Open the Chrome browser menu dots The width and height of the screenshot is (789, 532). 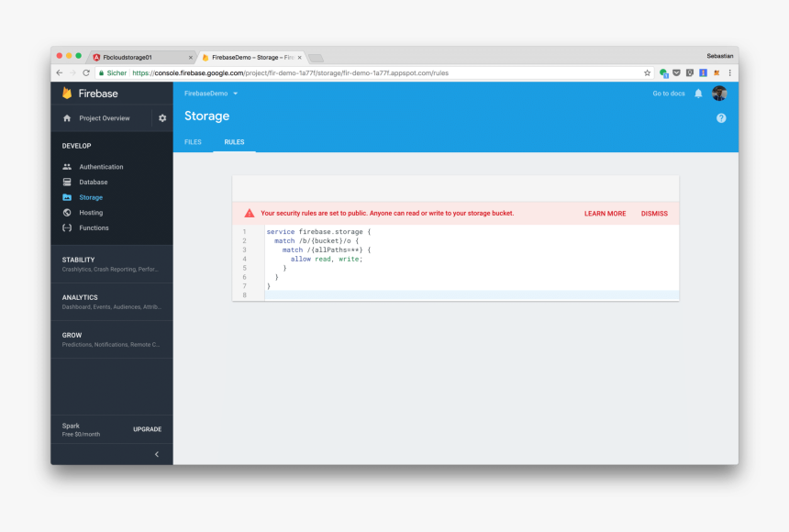point(729,72)
